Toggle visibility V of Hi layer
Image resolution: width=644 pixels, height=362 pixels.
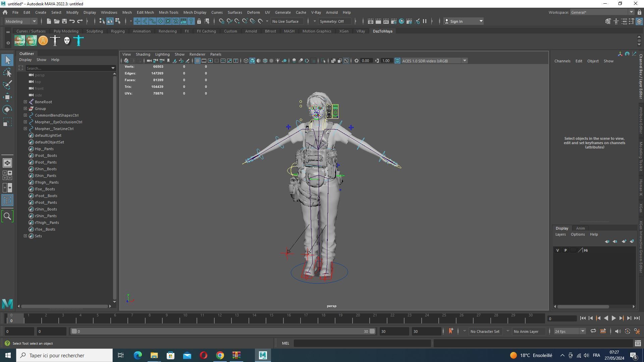[x=557, y=250]
